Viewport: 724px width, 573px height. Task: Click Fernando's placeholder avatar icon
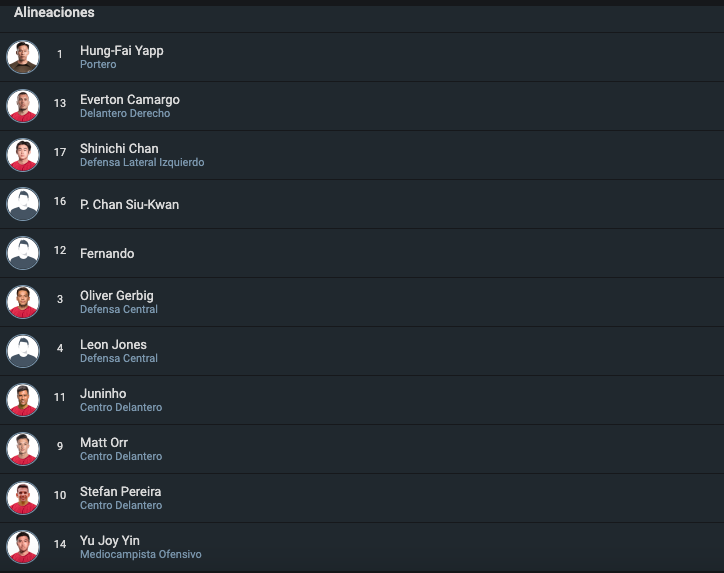pos(23,253)
